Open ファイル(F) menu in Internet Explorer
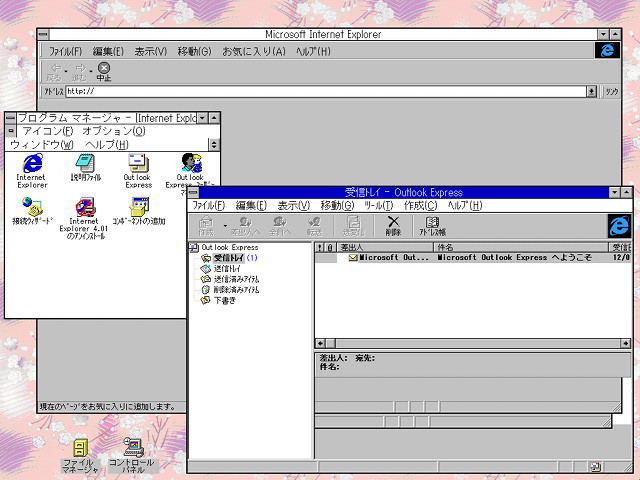Viewport: 640px width, 480px height. pyautogui.click(x=65, y=51)
